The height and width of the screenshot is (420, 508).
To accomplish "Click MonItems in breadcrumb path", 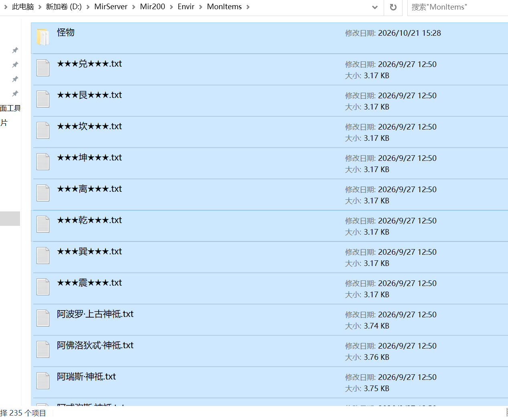I will point(224,7).
